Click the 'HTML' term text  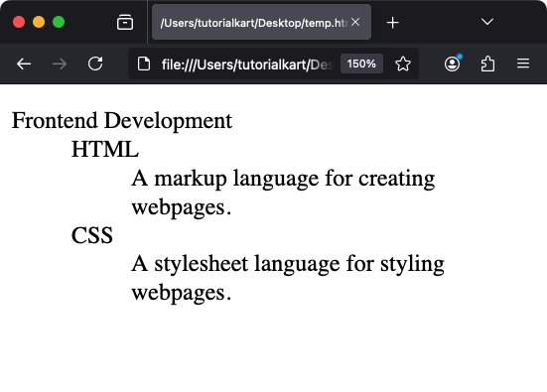[x=105, y=149]
